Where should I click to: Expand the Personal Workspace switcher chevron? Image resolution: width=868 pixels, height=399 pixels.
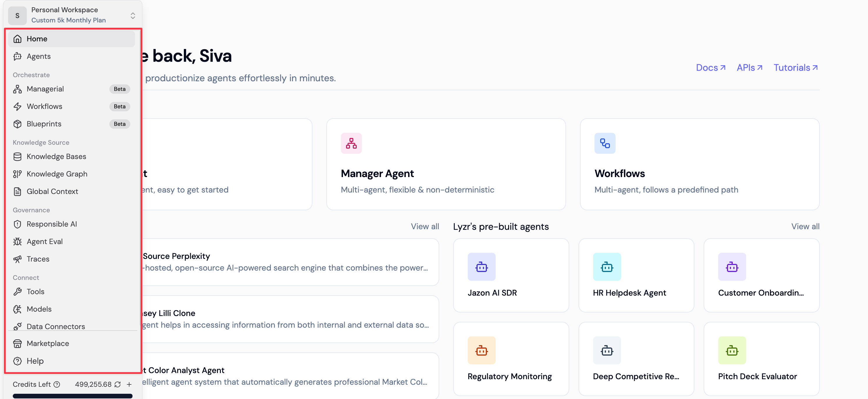click(133, 15)
